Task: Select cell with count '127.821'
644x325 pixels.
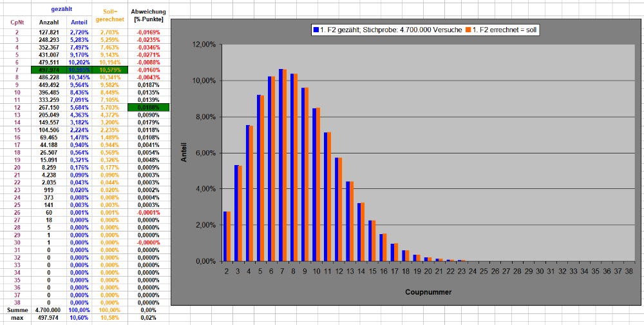Action: (x=50, y=32)
